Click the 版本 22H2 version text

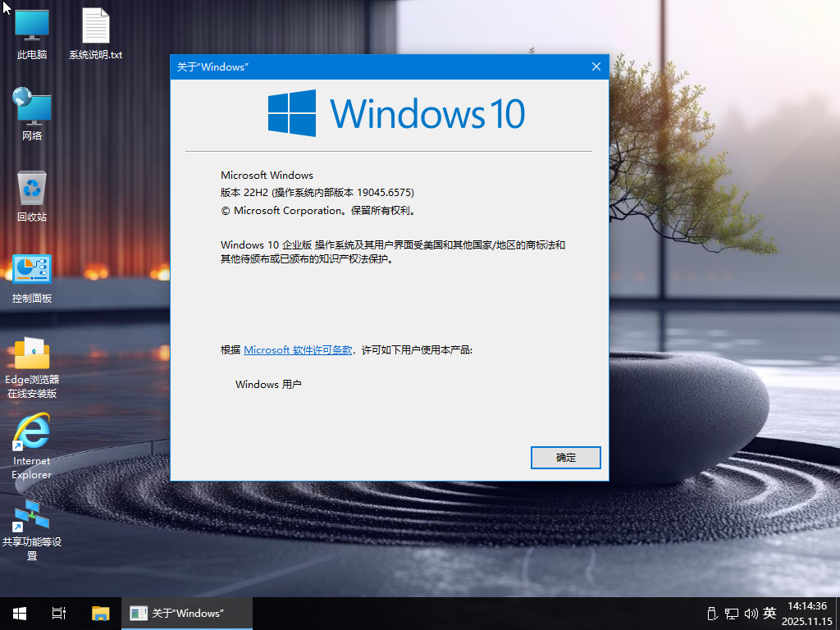click(317, 192)
